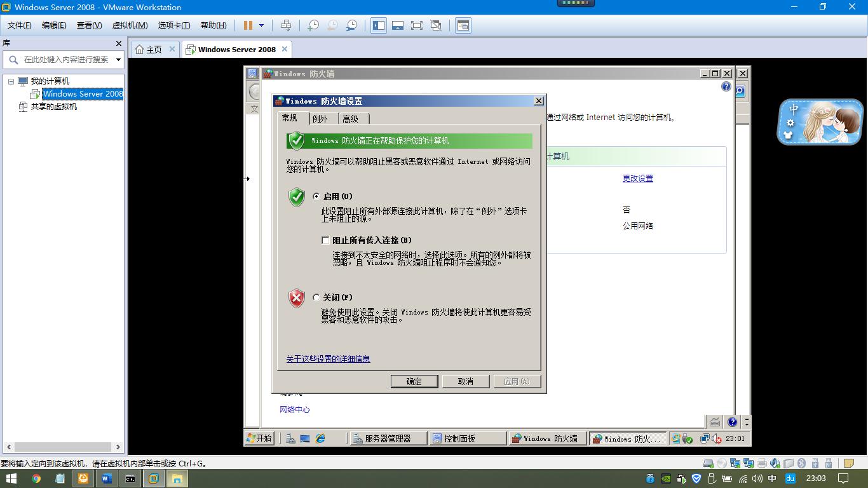868x488 pixels.
Task: Toggle the thumbnail bar view icon
Action: coord(398,25)
